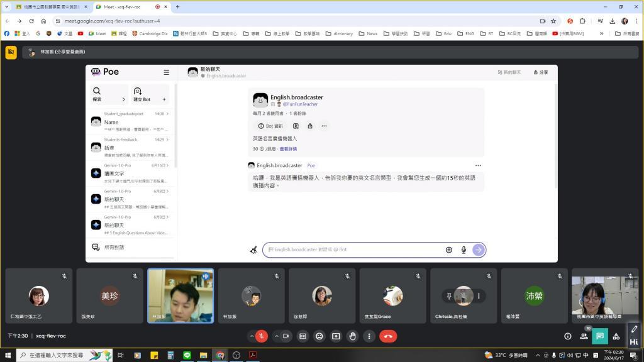This screenshot has height=362, width=644.
Task: Raise your hand in the meeting
Action: pyautogui.click(x=352, y=336)
